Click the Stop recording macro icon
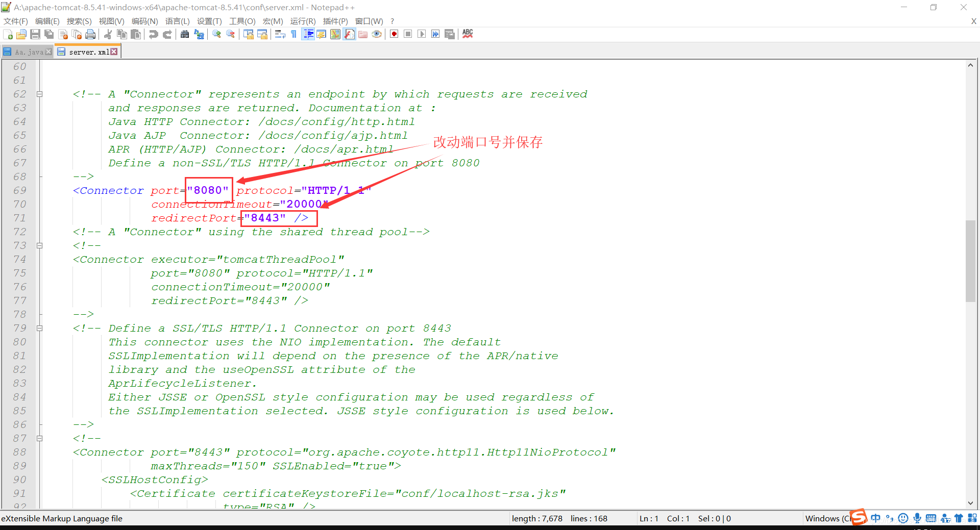980x530 pixels. [408, 34]
